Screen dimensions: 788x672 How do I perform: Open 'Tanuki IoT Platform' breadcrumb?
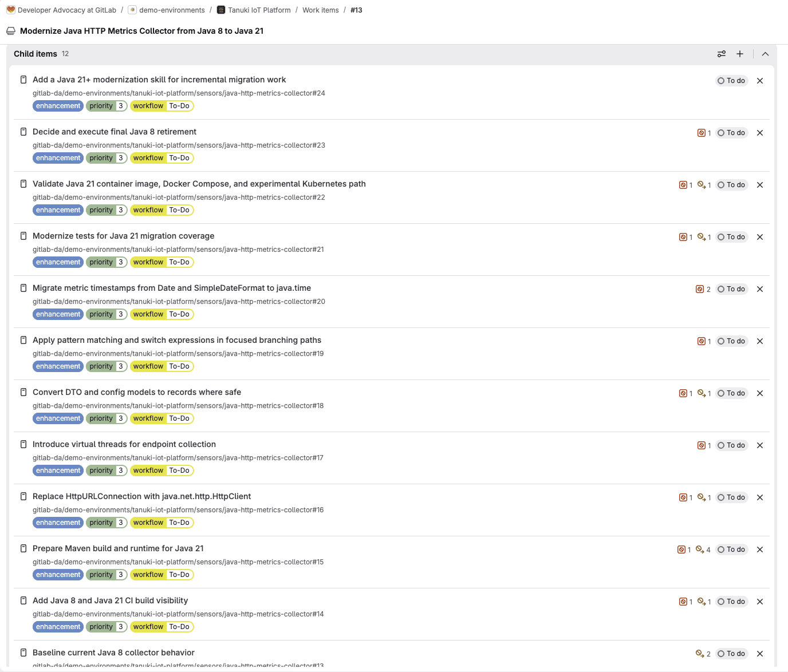click(259, 10)
